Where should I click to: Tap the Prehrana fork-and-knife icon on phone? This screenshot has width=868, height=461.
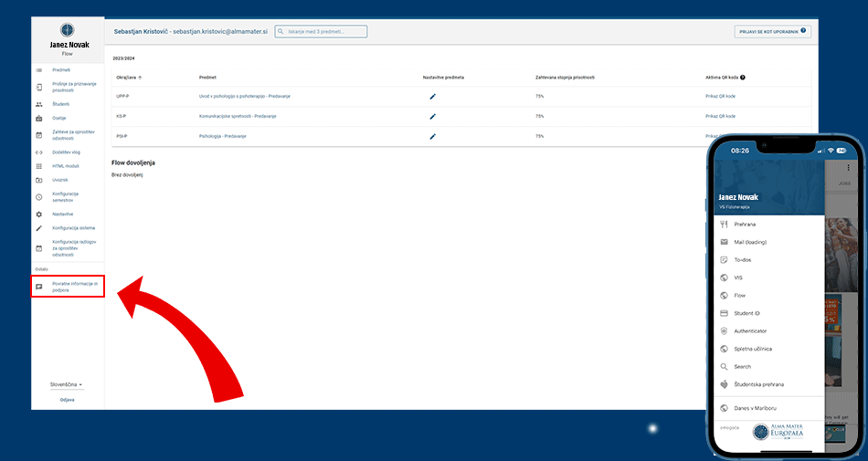point(724,224)
